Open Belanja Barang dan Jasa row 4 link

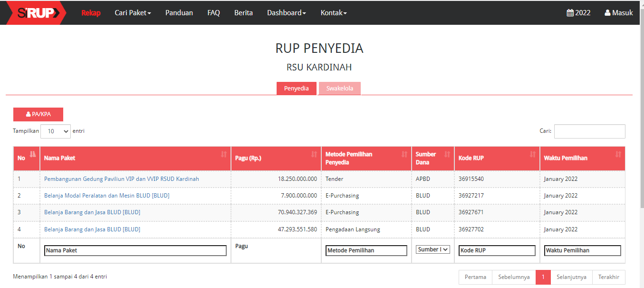(92, 229)
